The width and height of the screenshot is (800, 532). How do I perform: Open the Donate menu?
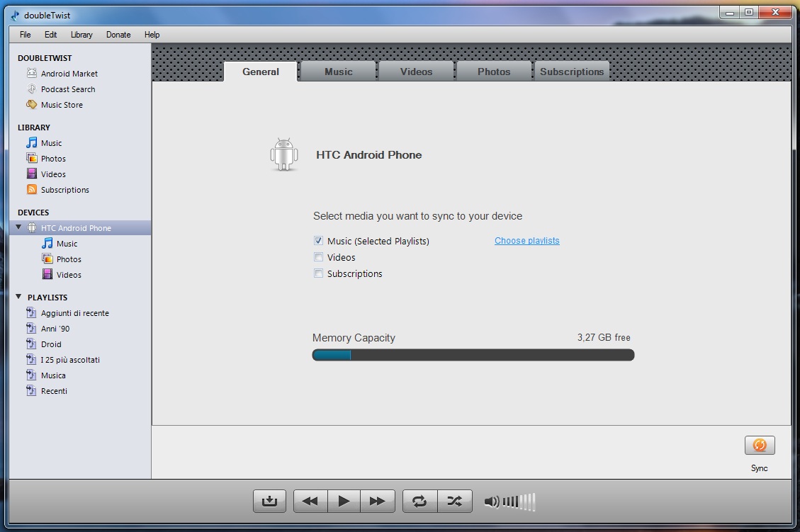(x=118, y=35)
